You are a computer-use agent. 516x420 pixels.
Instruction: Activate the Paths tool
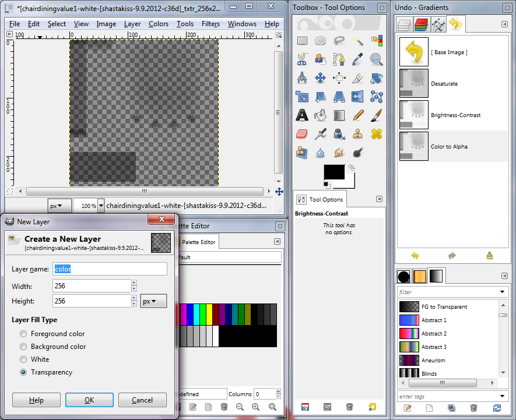point(338,59)
